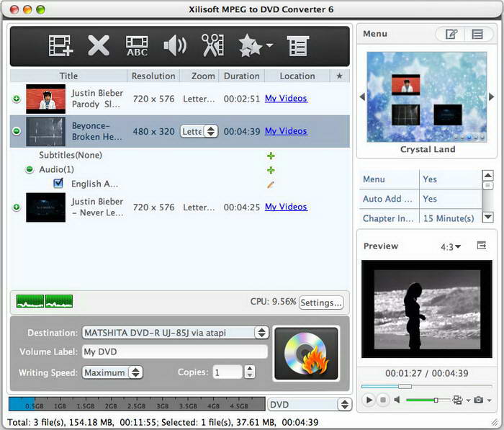Remove selected file with X icon

click(99, 46)
